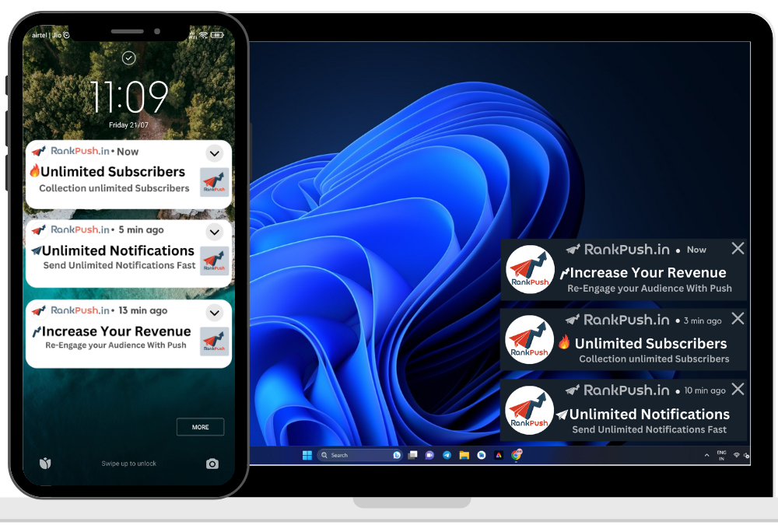
Task: Click the Wi-Fi icon in the system tray
Action: pos(736,455)
